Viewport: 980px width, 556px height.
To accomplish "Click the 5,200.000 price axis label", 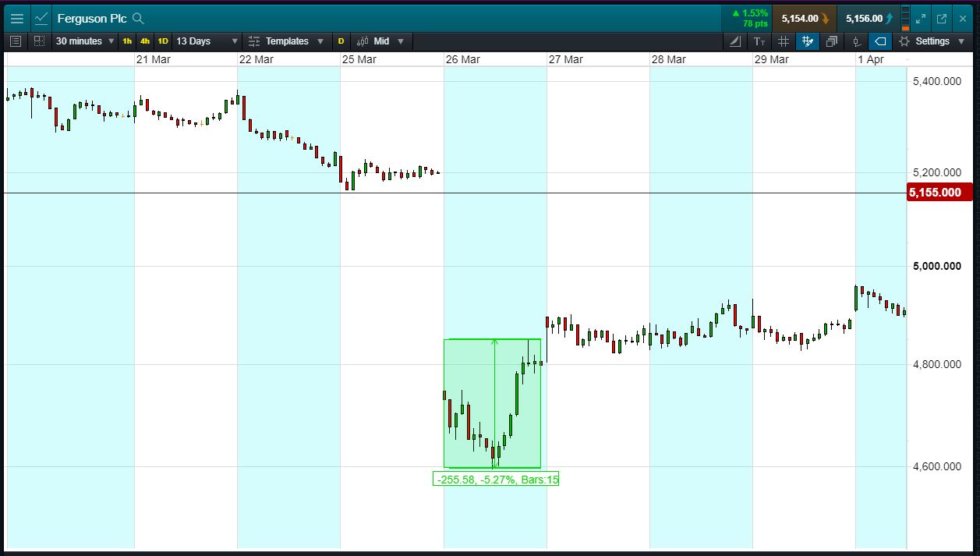I will pyautogui.click(x=937, y=172).
